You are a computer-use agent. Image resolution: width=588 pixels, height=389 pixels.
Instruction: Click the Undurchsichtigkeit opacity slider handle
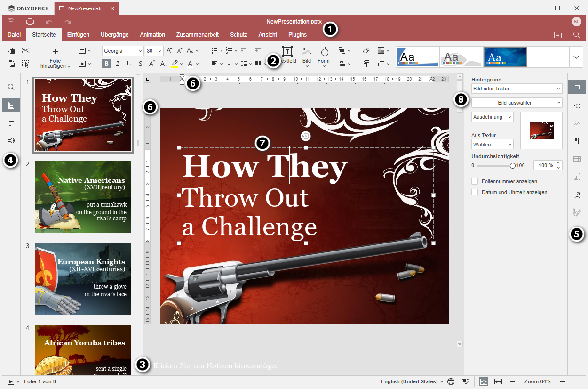tap(513, 166)
